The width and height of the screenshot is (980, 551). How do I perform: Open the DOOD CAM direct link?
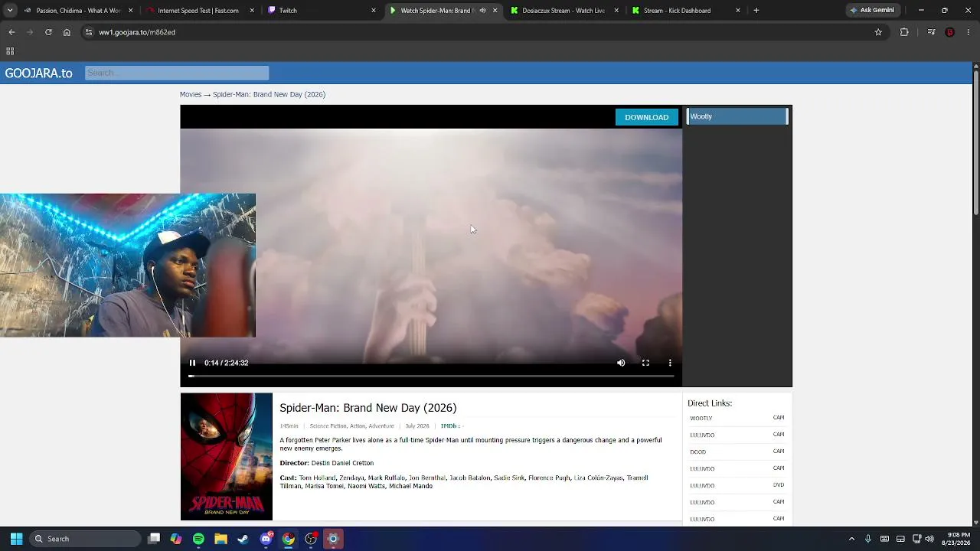pos(737,452)
